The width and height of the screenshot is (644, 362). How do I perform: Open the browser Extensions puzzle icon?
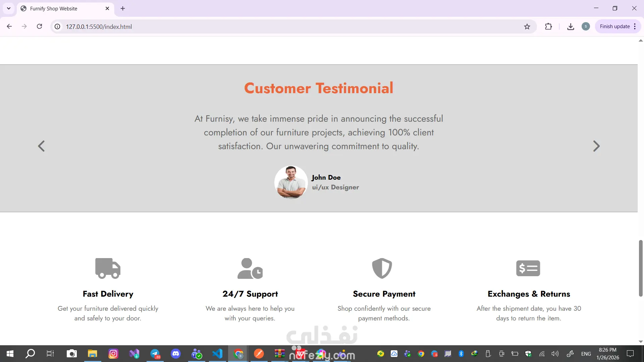click(548, 26)
